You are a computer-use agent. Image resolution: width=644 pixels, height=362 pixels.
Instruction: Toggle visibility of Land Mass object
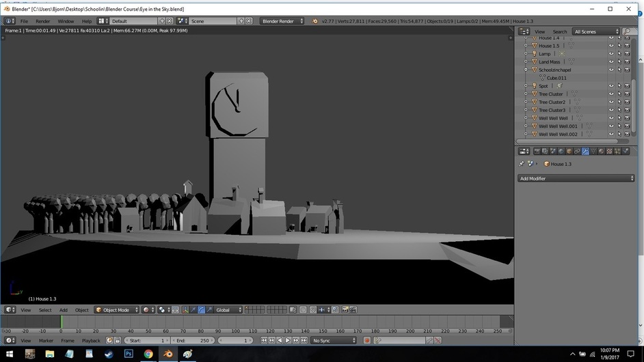[x=611, y=62]
